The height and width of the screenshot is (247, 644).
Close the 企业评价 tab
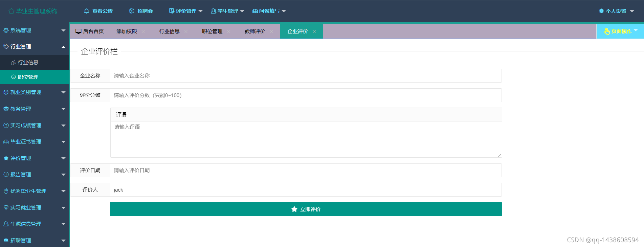click(314, 31)
